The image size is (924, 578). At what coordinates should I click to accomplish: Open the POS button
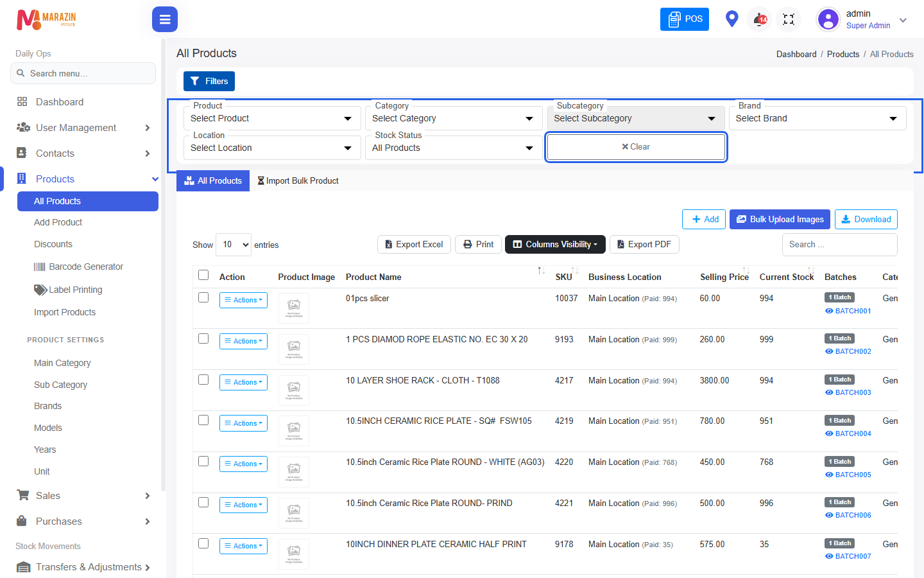point(685,19)
